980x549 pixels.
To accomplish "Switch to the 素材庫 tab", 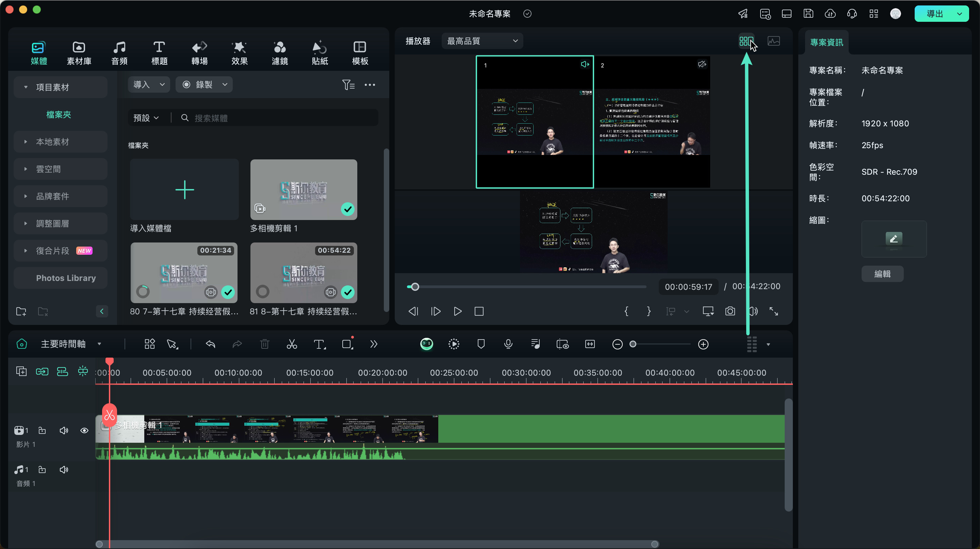I will [x=79, y=53].
